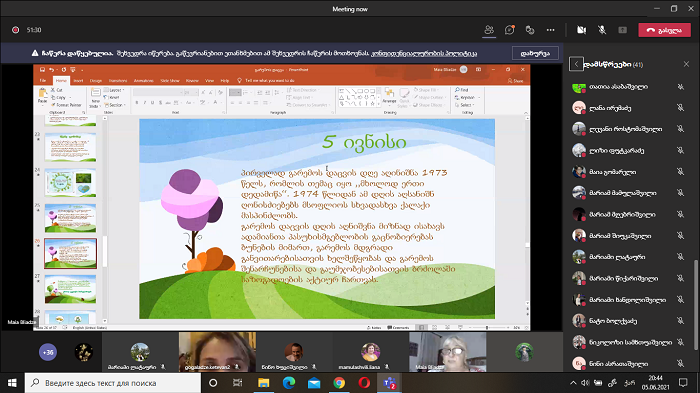Open More actions ellipsis menu in meeting toolbar
Image resolution: width=700 pixels, height=393 pixels.
coord(550,30)
